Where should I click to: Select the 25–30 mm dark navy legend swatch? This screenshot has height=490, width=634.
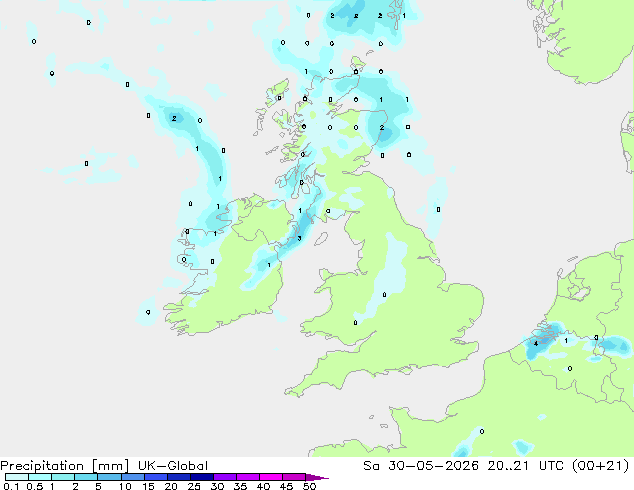[202, 477]
